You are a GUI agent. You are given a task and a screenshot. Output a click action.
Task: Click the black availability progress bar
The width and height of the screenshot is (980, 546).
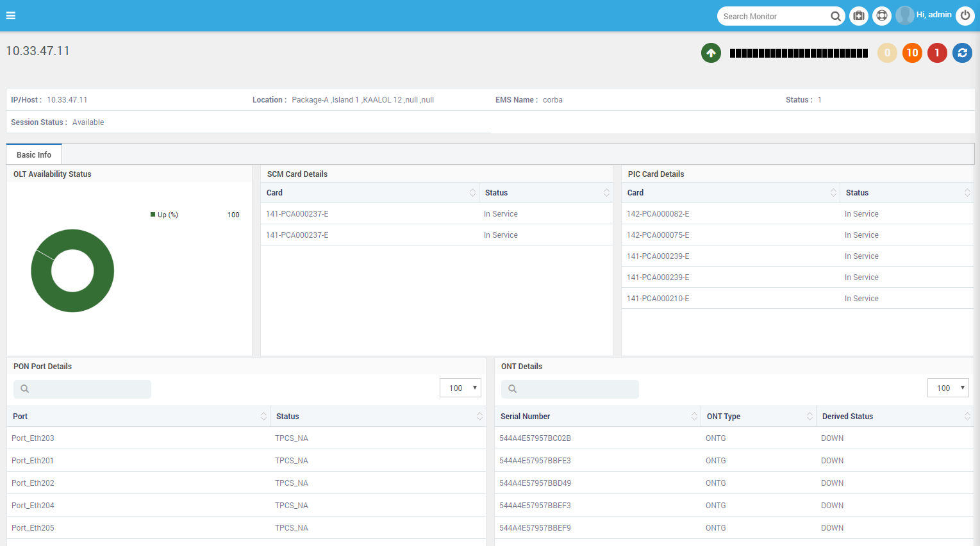(x=799, y=53)
